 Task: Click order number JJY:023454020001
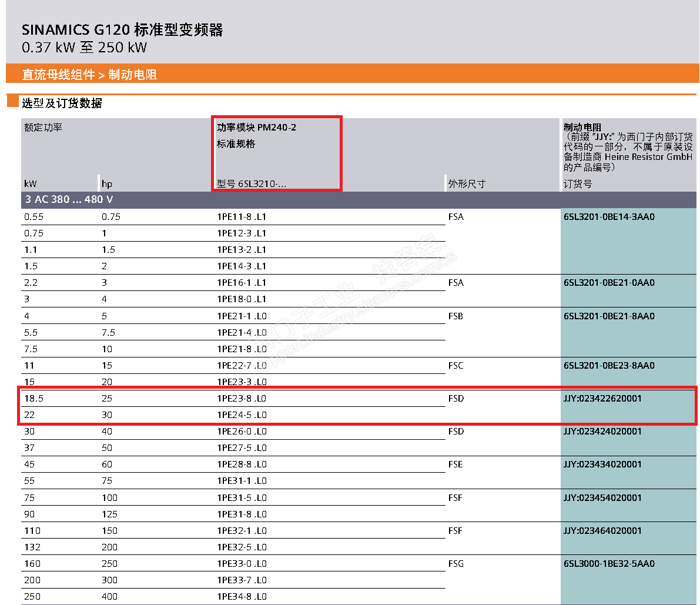click(x=602, y=498)
